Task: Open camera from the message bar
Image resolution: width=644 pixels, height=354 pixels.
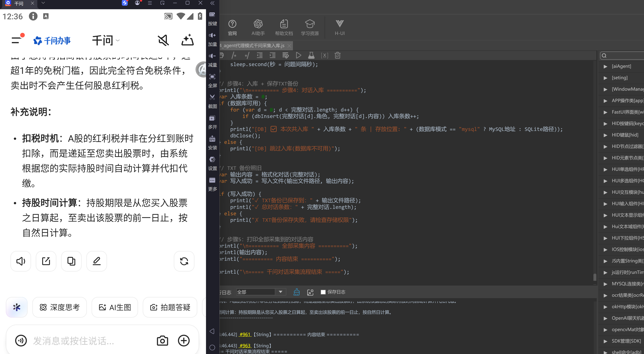Action: pos(162,341)
